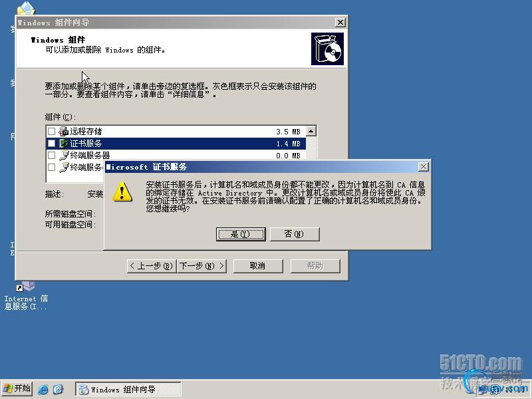Toggle the 远程存储 checkbox
The width and height of the screenshot is (532, 399).
[x=52, y=131]
